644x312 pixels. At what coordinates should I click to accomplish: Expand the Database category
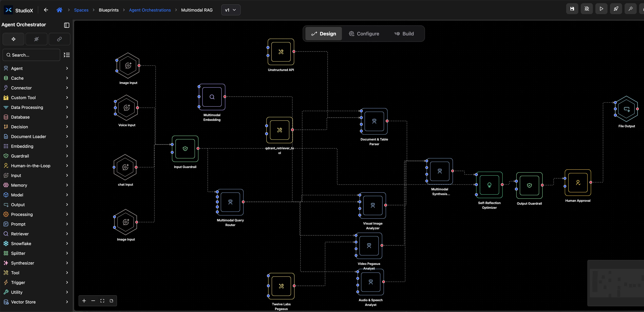[x=36, y=117]
